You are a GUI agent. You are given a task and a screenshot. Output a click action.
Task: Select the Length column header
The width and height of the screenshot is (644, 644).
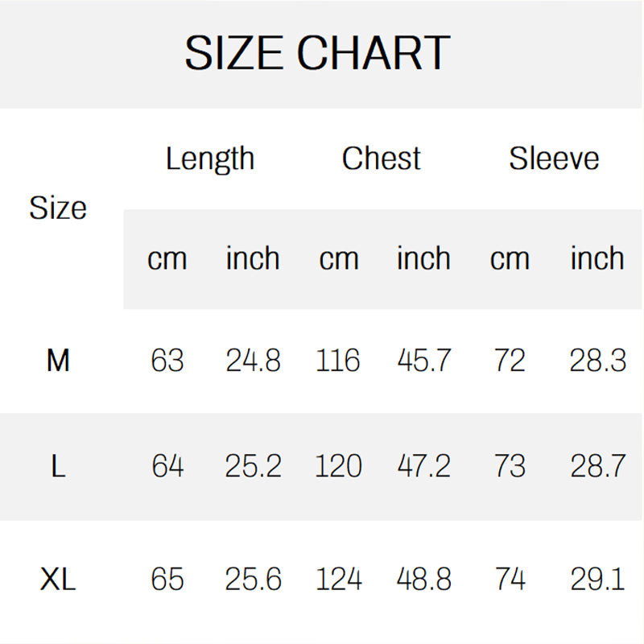pyautogui.click(x=210, y=159)
